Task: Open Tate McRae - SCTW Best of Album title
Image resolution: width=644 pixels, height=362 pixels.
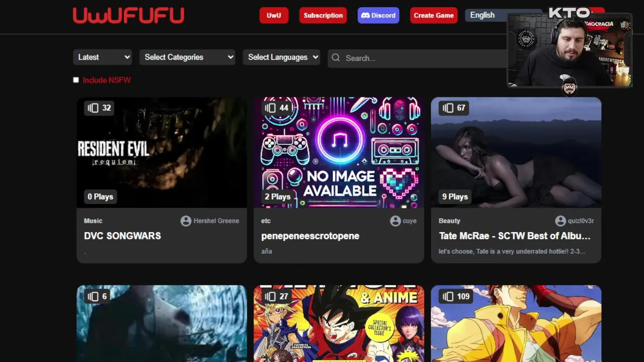Action: pos(515,236)
